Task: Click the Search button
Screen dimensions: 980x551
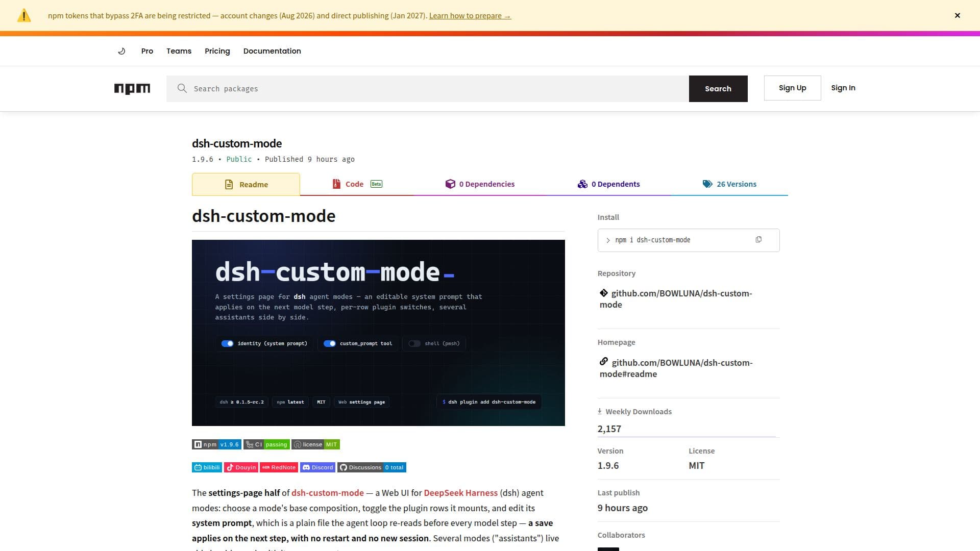Action: (x=718, y=89)
